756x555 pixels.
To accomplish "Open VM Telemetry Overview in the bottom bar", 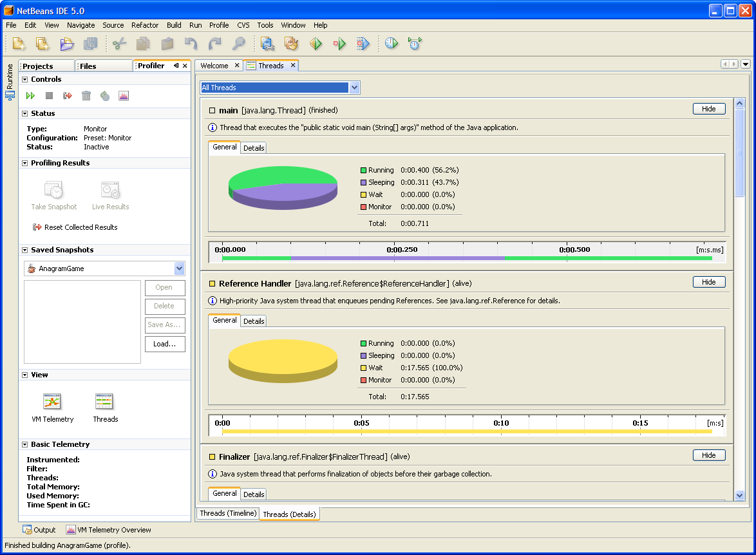I will (x=108, y=530).
